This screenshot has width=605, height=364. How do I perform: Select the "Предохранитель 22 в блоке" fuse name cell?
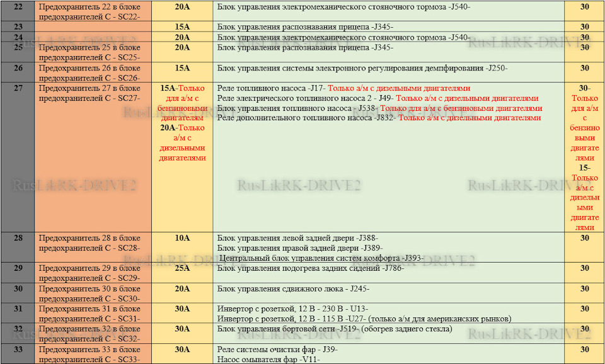point(93,11)
